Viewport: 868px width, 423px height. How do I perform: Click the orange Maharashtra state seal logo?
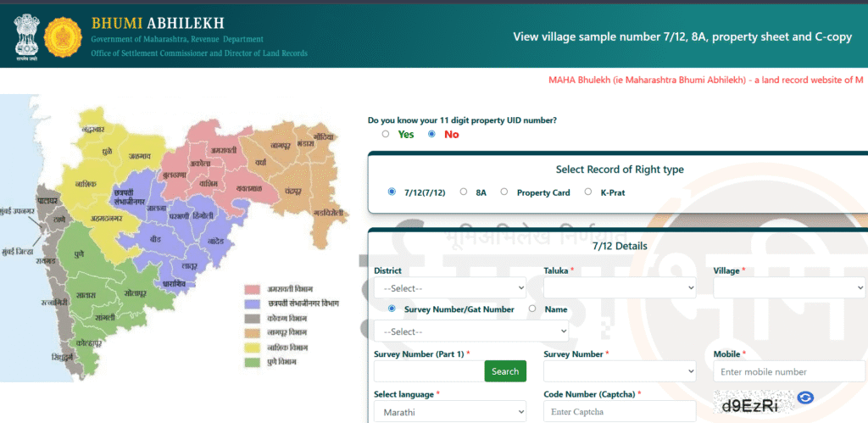(63, 36)
